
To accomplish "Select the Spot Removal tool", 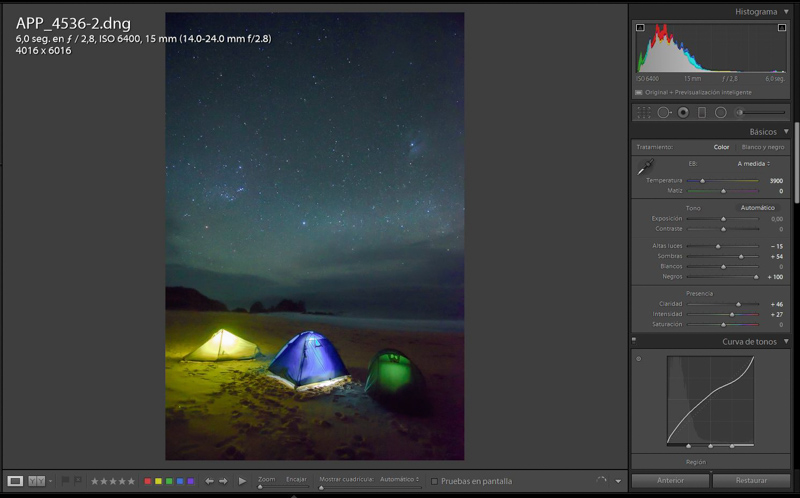I will tap(663, 113).
